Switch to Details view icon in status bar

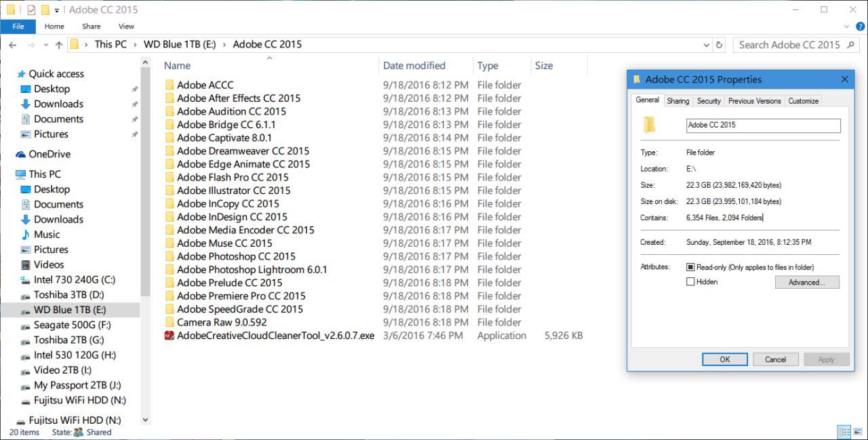pos(844,432)
